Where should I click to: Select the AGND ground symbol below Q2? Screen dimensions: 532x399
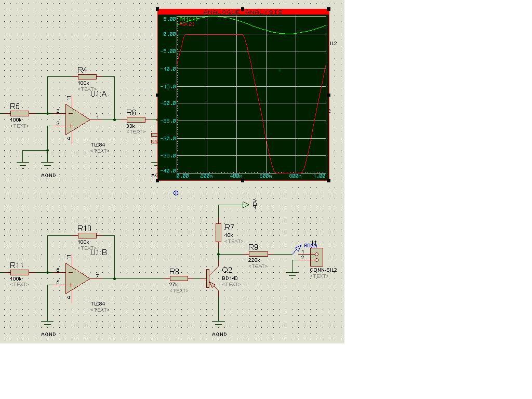218,324
